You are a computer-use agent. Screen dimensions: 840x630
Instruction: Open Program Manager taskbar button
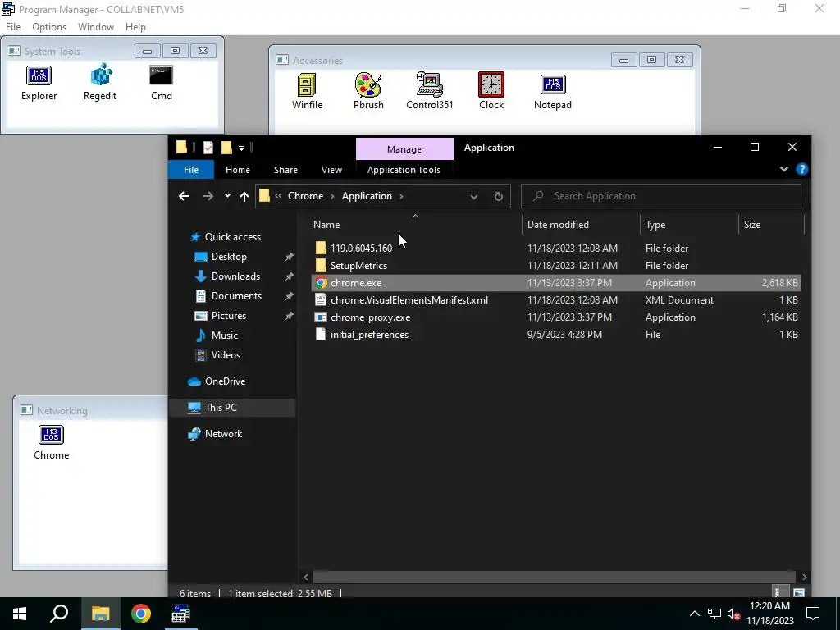coord(181,614)
